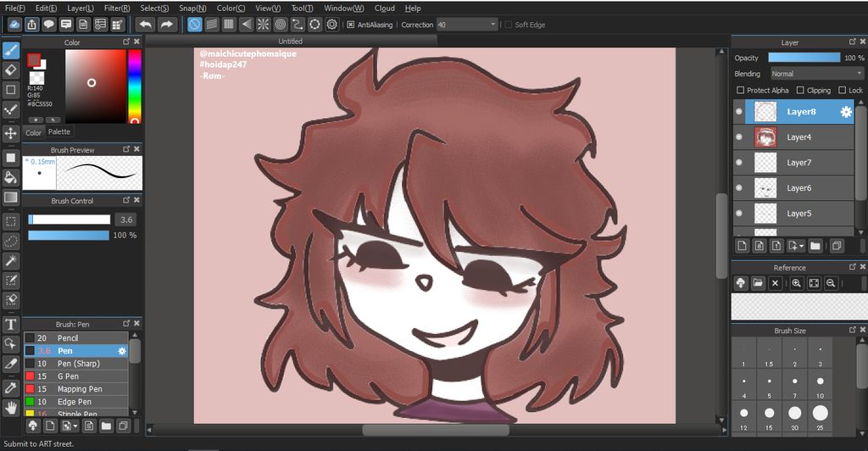Select the Pencil brush
Screen dimensions: 868x451
75,338
